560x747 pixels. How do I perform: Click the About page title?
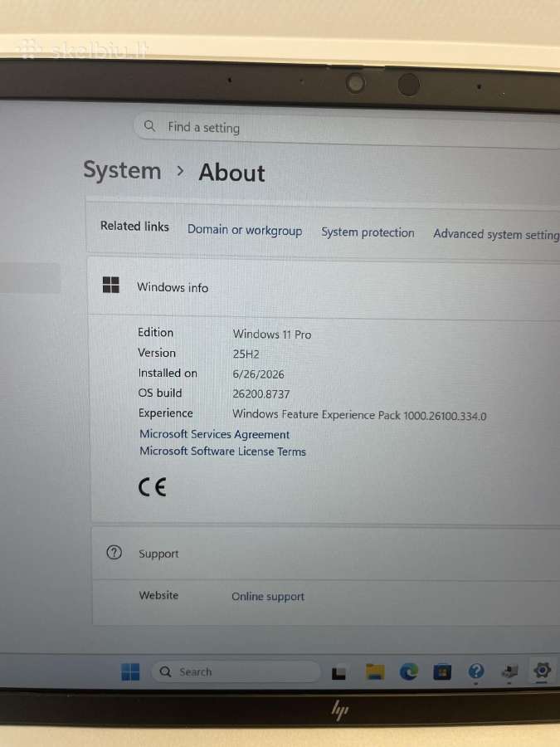point(232,173)
